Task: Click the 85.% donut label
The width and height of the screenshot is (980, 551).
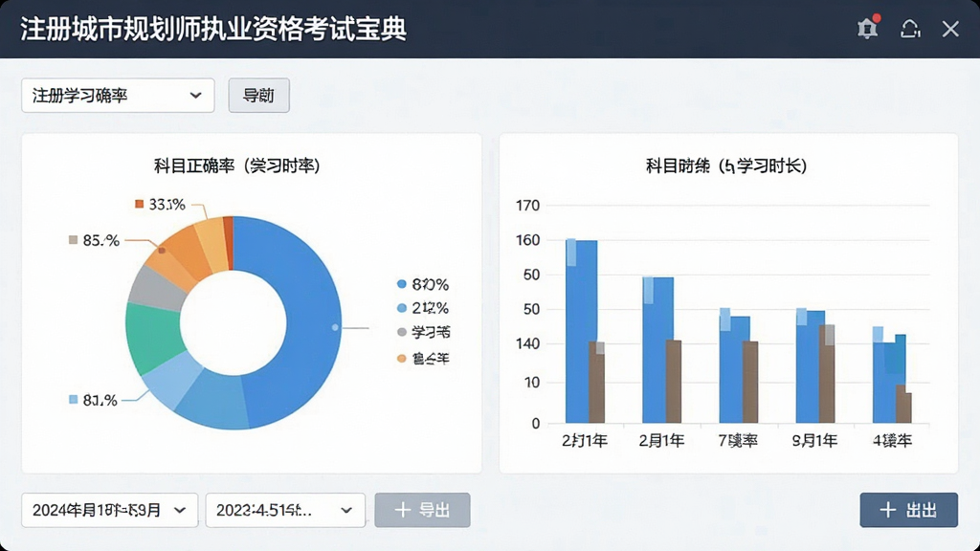Action: pos(100,240)
